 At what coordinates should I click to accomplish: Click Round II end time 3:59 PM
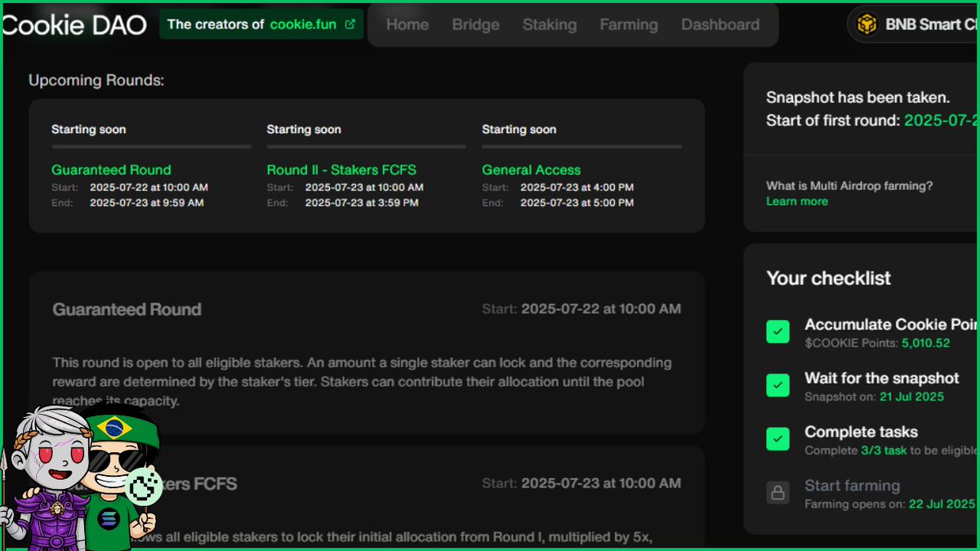point(362,202)
